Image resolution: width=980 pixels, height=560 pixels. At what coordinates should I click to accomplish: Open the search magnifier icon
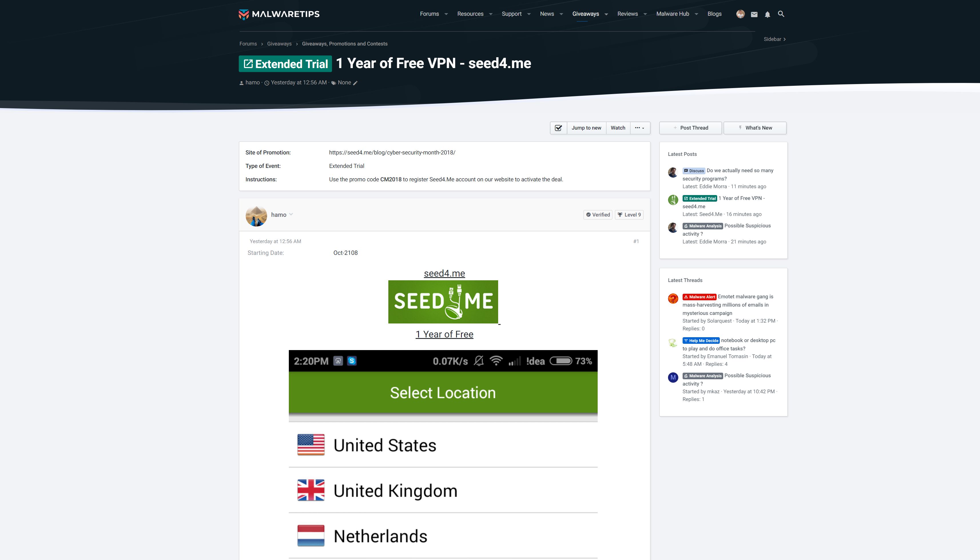click(x=781, y=14)
